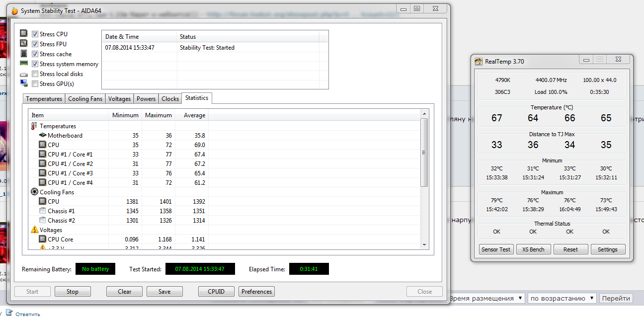Enable the Stress local disks checkbox
Viewport: 644px width, 320px height.
click(x=35, y=74)
